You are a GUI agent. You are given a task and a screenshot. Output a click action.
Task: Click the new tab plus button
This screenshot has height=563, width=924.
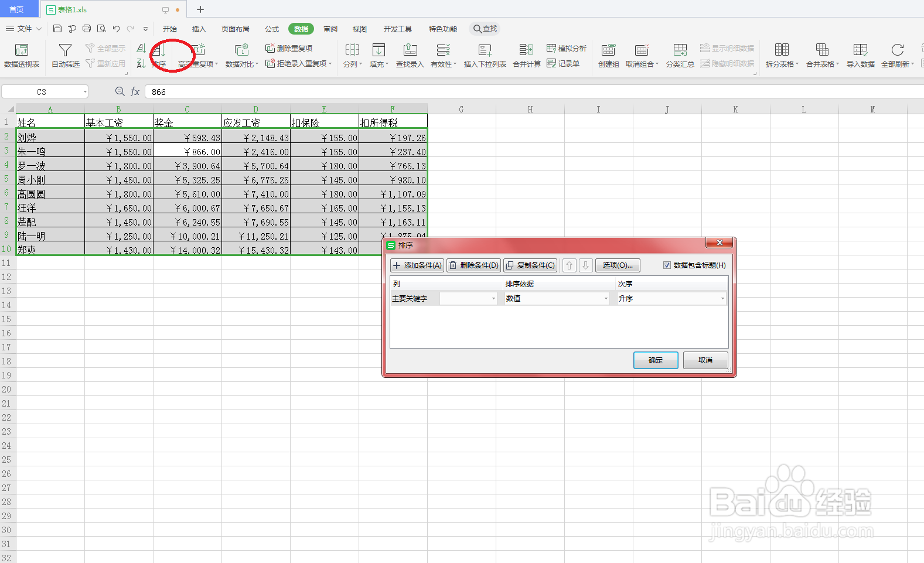click(200, 9)
